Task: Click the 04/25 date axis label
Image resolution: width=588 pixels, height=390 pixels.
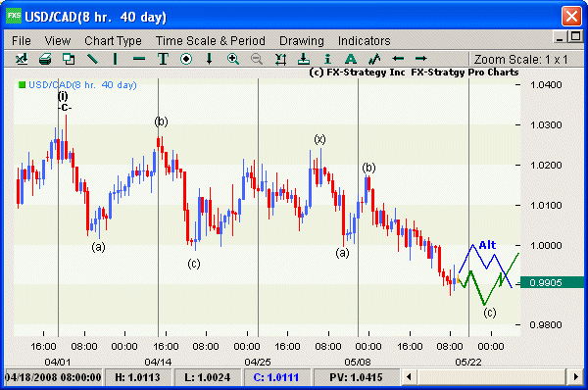Action: tap(258, 362)
